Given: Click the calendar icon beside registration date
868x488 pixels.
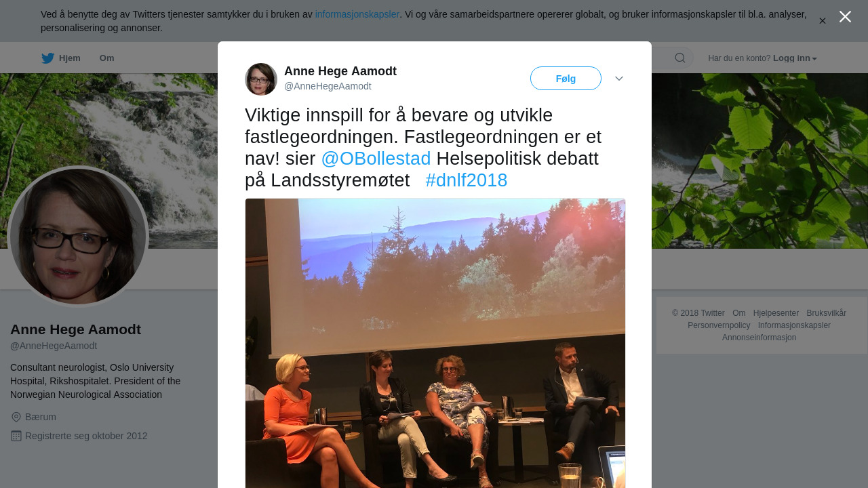Looking at the screenshot, I should point(16,436).
